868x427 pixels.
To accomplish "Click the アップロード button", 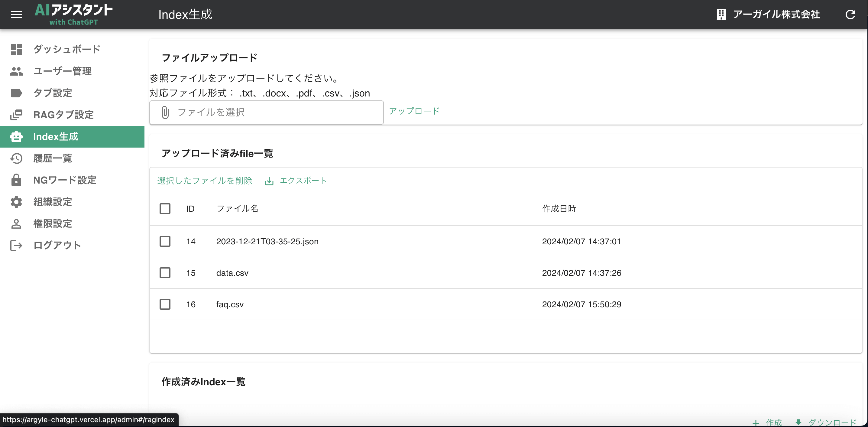I will [414, 111].
